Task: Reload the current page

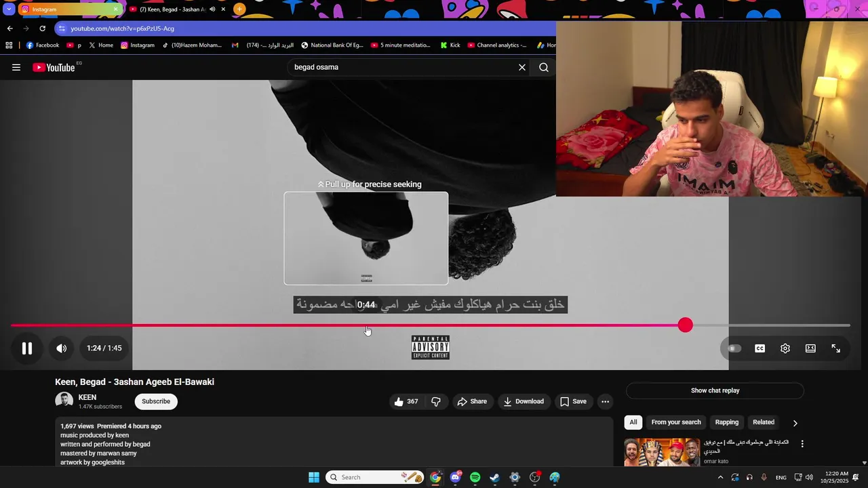Action: (x=42, y=28)
